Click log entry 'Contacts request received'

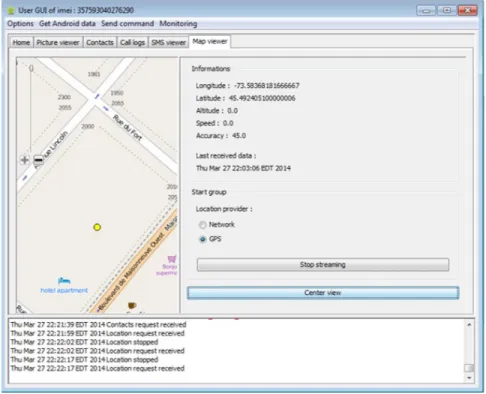pos(98,325)
